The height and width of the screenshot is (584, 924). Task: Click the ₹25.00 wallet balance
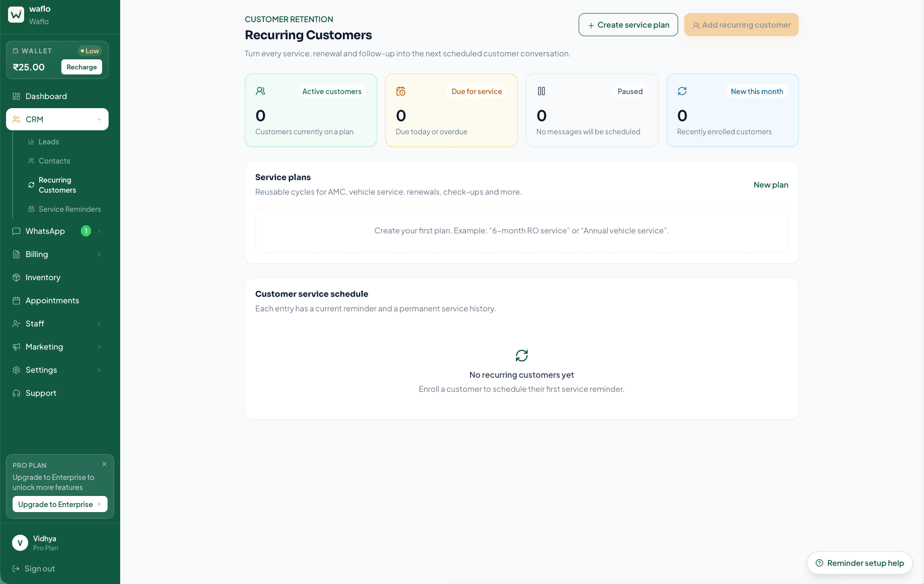pyautogui.click(x=29, y=67)
